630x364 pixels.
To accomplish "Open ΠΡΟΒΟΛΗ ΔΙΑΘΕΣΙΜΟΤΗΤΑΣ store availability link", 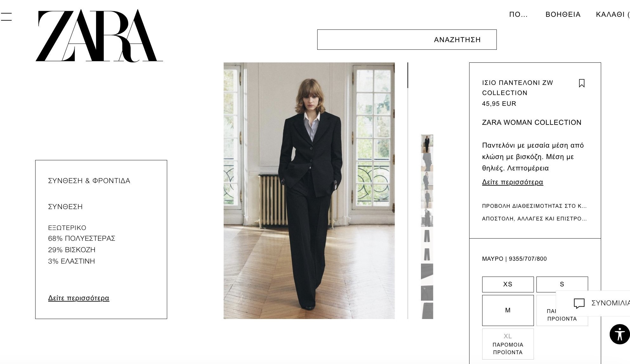I will pos(534,206).
